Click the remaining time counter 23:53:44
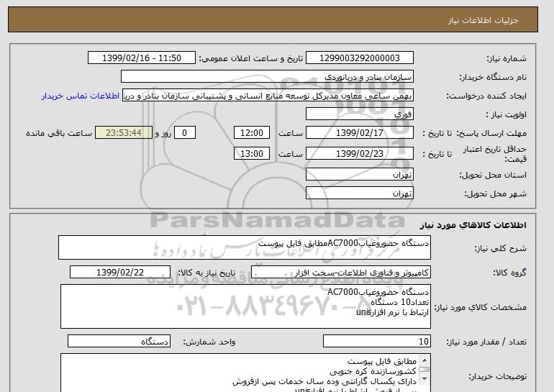 click(124, 133)
